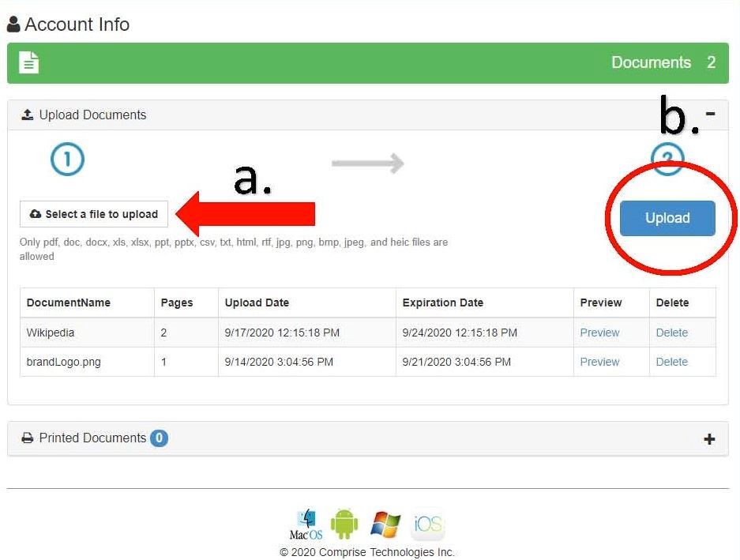The width and height of the screenshot is (740, 560).
Task: Delete the Wikipedia document
Action: (671, 333)
